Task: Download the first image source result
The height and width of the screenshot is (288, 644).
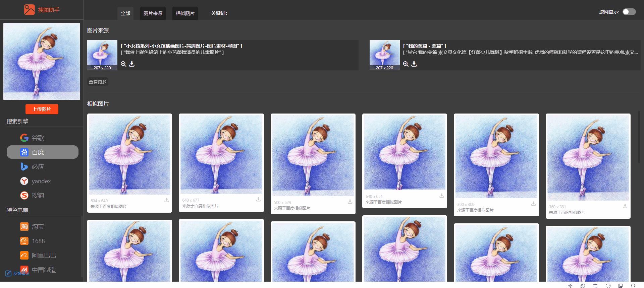Action: click(132, 64)
